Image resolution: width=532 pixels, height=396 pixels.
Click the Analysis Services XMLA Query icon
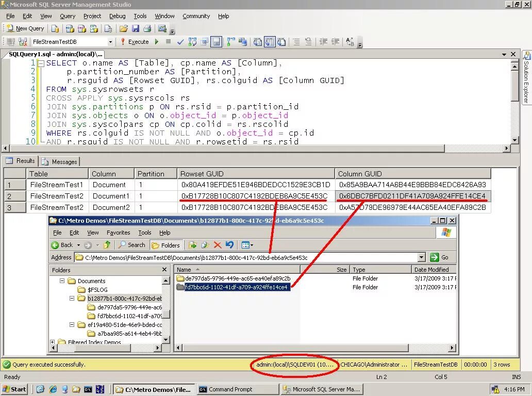94,28
